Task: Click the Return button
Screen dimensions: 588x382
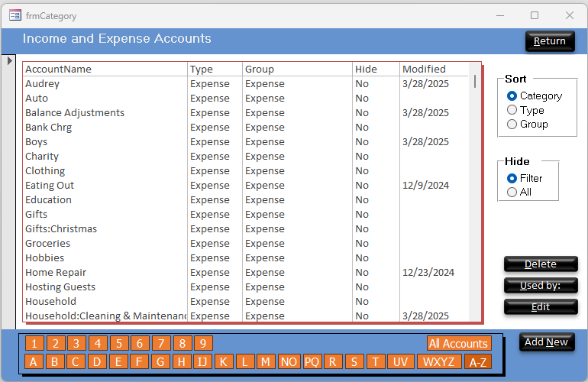Action: click(x=549, y=41)
